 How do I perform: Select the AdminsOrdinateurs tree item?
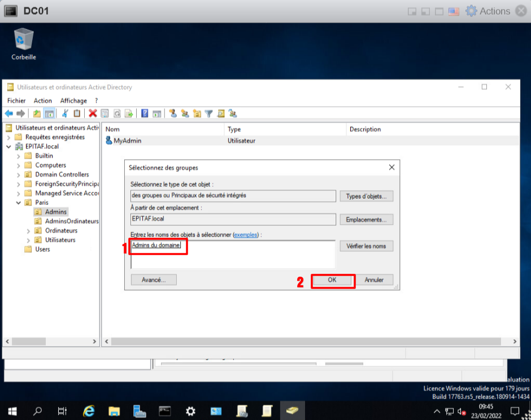coord(72,221)
